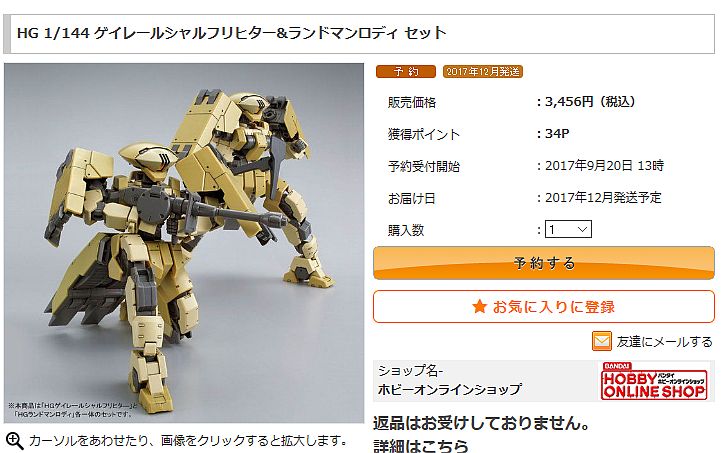The height and width of the screenshot is (453, 728).
Task: Click the ホビーオンラインショップ shop name text
Action: pos(449,389)
